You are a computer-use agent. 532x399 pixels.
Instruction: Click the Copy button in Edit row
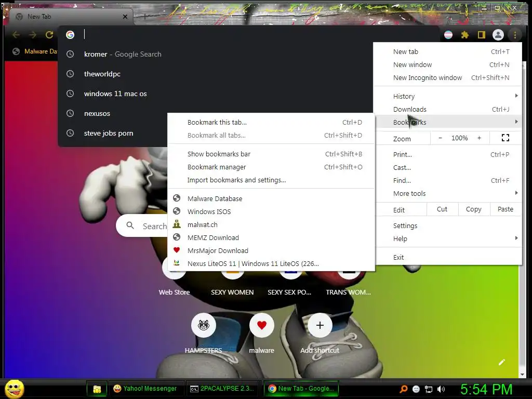[474, 209]
